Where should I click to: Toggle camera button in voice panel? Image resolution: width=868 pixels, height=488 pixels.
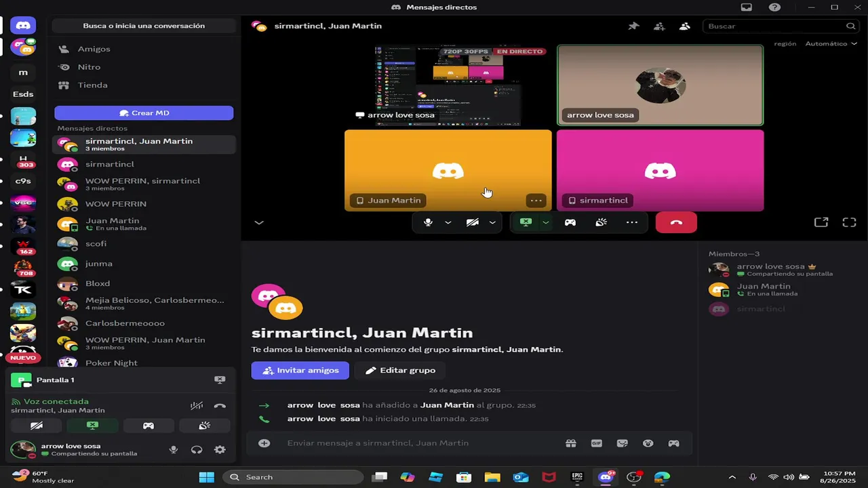[37, 426]
